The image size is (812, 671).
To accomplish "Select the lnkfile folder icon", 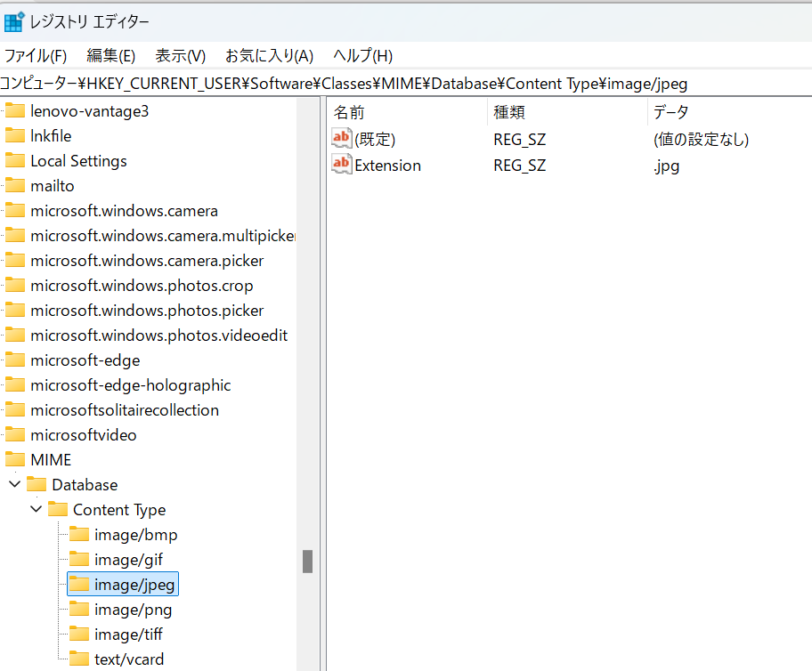I will 15,135.
